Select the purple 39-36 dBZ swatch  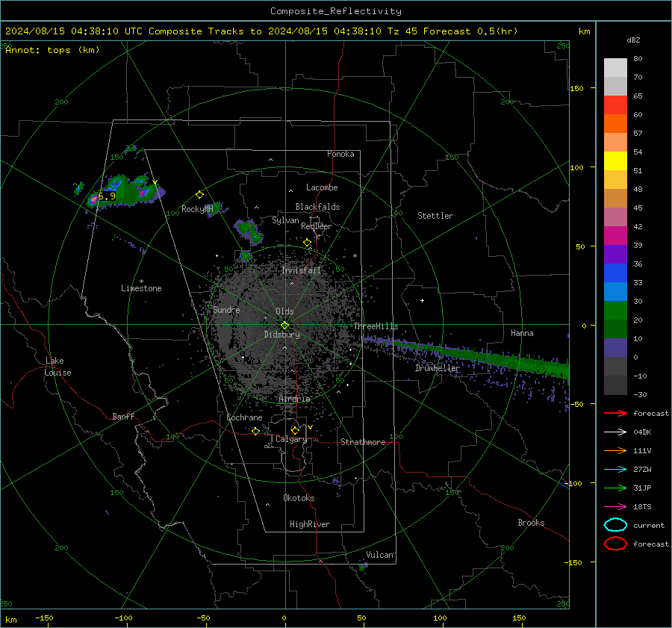click(615, 254)
